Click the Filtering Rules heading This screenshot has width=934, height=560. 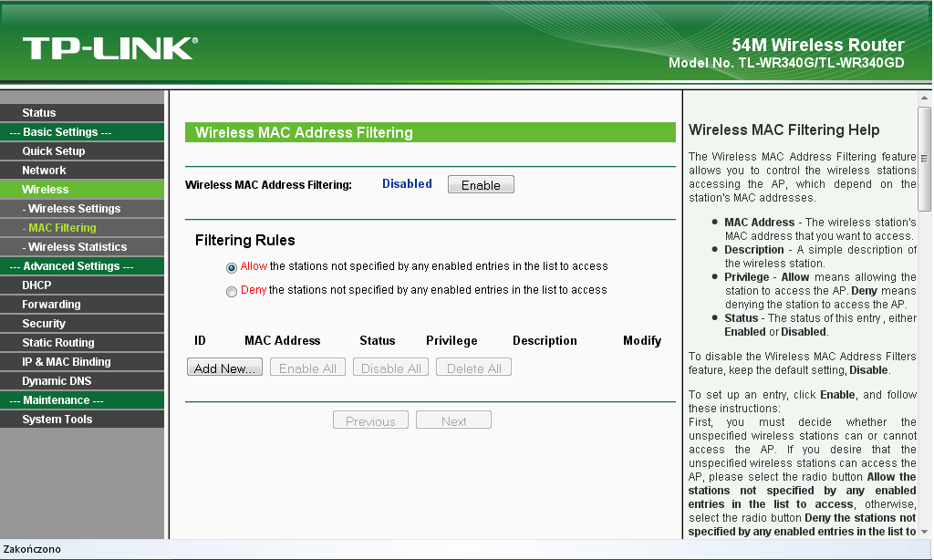(x=244, y=240)
